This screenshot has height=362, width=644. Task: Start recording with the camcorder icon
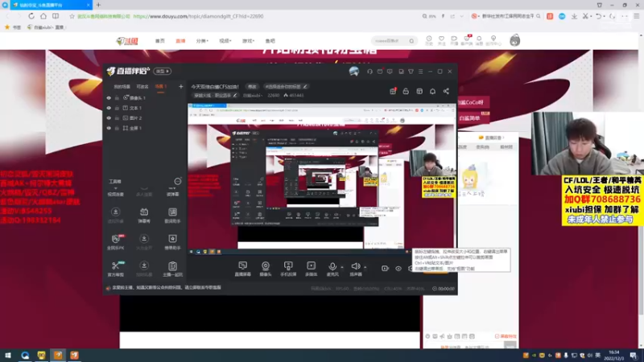[385, 269]
